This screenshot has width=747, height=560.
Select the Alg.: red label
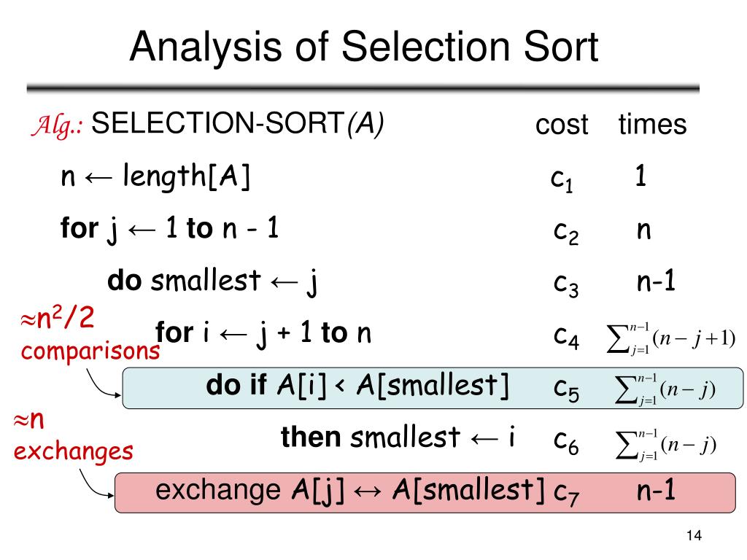(x=56, y=125)
